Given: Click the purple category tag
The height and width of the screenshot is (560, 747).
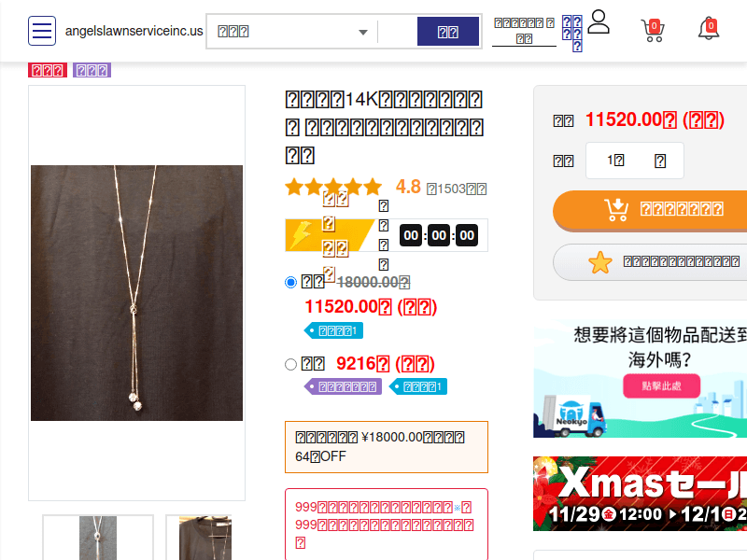Looking at the screenshot, I should [92, 70].
